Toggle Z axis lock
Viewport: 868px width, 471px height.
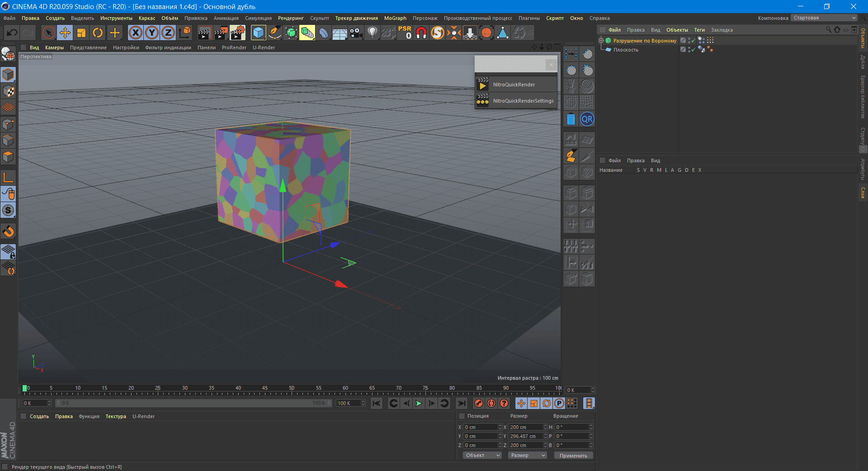coord(168,33)
